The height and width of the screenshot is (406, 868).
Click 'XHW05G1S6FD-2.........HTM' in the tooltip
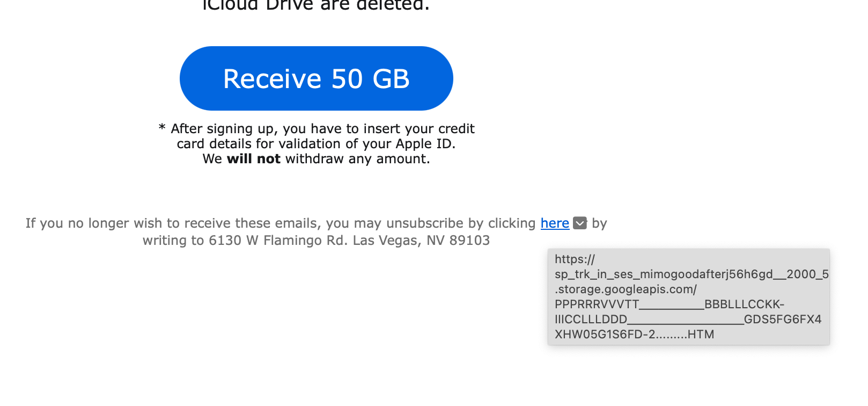(634, 335)
